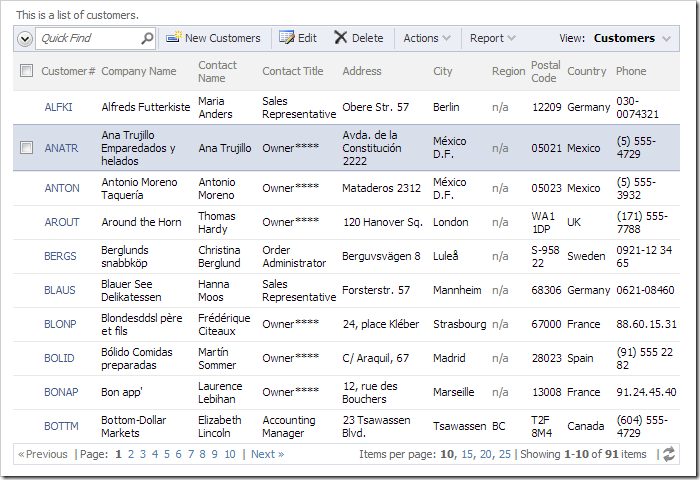700x480 pixels.
Task: Check the ANATR row checkbox
Action: click(x=27, y=148)
